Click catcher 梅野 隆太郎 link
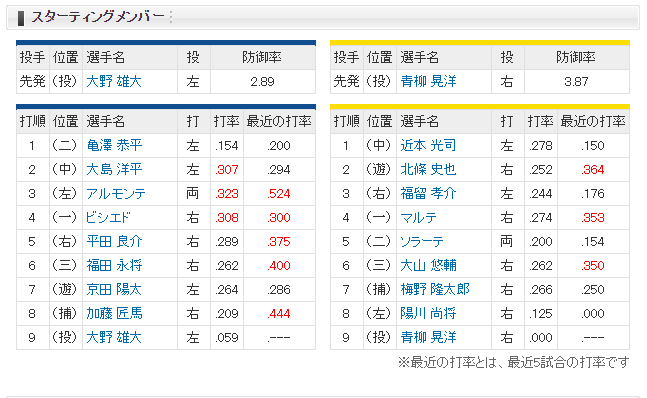 coord(435,289)
